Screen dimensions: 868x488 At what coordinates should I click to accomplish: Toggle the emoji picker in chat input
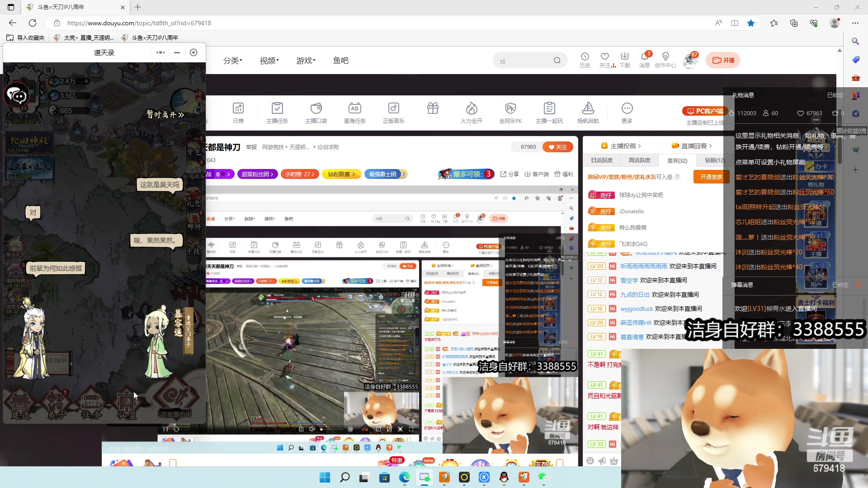pyautogui.click(x=590, y=460)
